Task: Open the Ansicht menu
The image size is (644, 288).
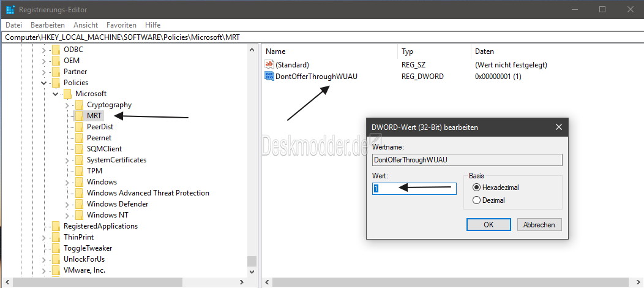Action: 86,25
